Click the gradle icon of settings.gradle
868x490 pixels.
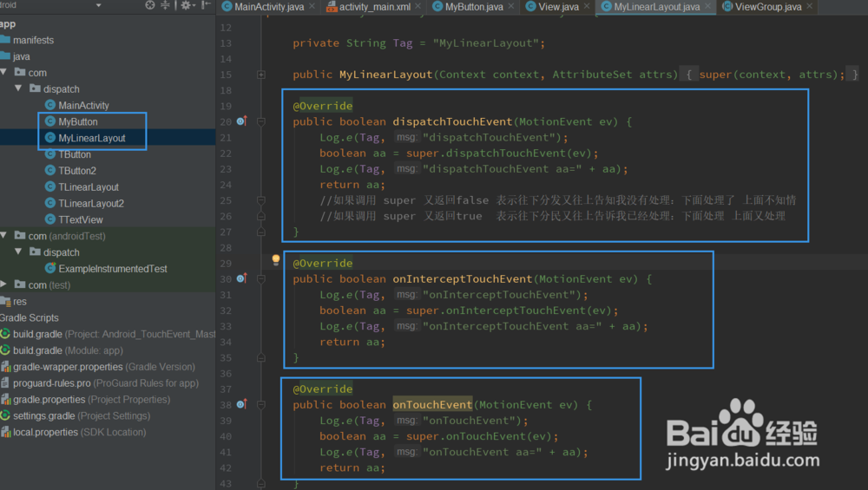pos(5,415)
